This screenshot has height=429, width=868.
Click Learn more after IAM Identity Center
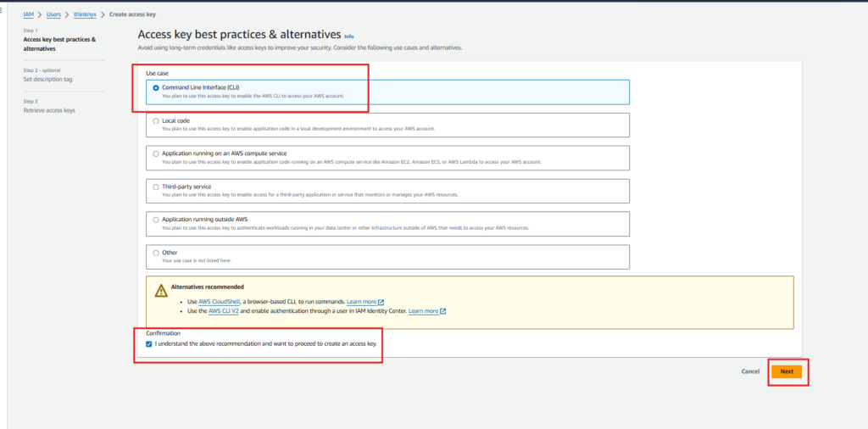tap(423, 311)
